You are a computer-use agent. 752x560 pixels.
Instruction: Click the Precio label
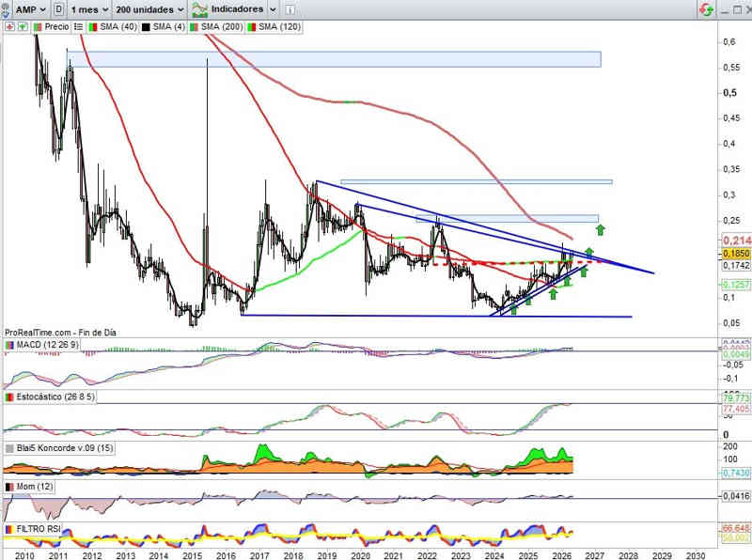tap(56, 27)
